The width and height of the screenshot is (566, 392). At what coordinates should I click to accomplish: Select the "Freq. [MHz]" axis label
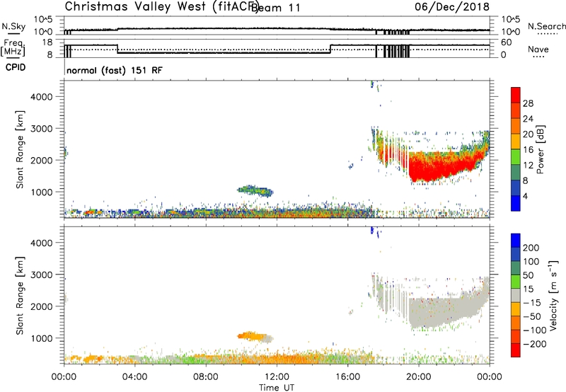pyautogui.click(x=13, y=47)
